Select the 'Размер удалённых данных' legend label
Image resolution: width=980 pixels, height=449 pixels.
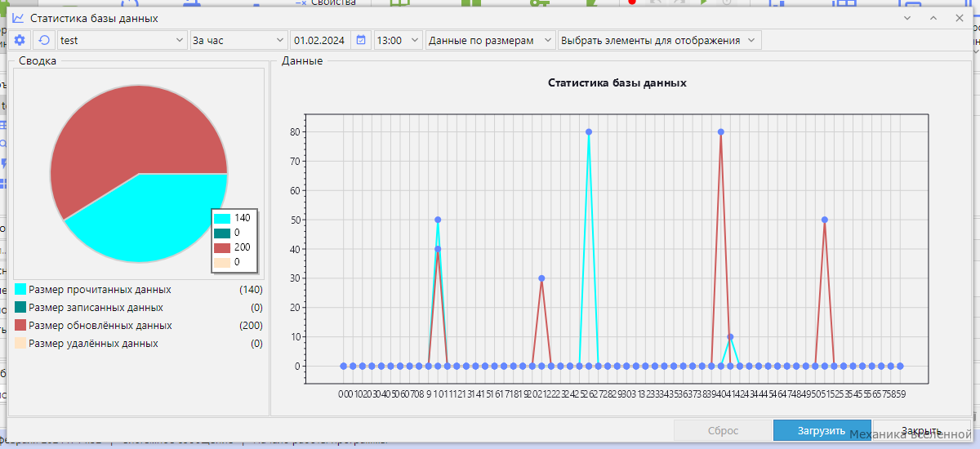click(93, 344)
